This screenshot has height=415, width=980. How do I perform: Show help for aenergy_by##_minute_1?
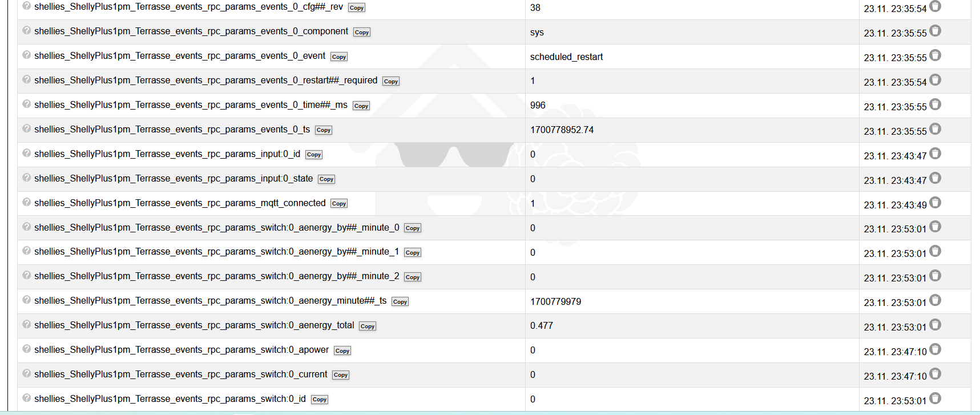[27, 251]
